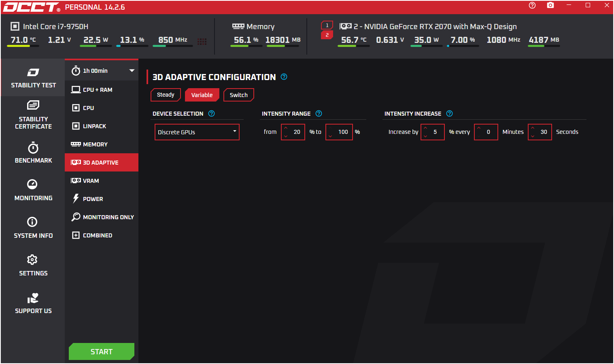Click the GPU clock 1080 MHz reading
This screenshot has height=364, width=614.
[504, 40]
